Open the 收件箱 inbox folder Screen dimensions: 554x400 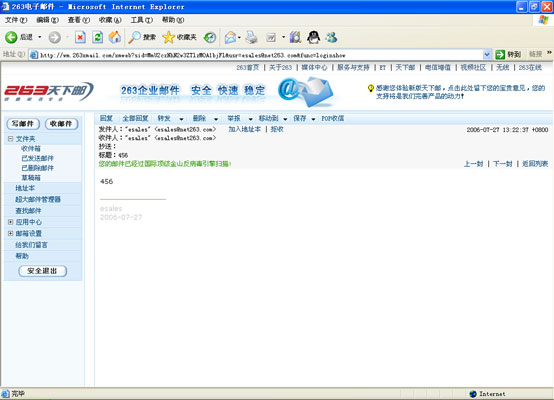click(x=31, y=148)
